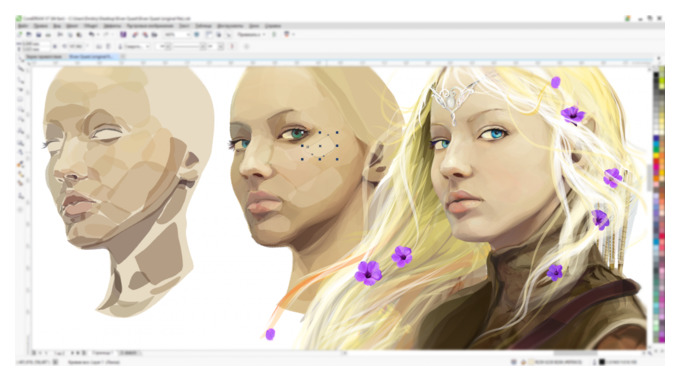680x381 pixels.
Task: Click the selected node shape on middle face cheek
Action: [320, 146]
